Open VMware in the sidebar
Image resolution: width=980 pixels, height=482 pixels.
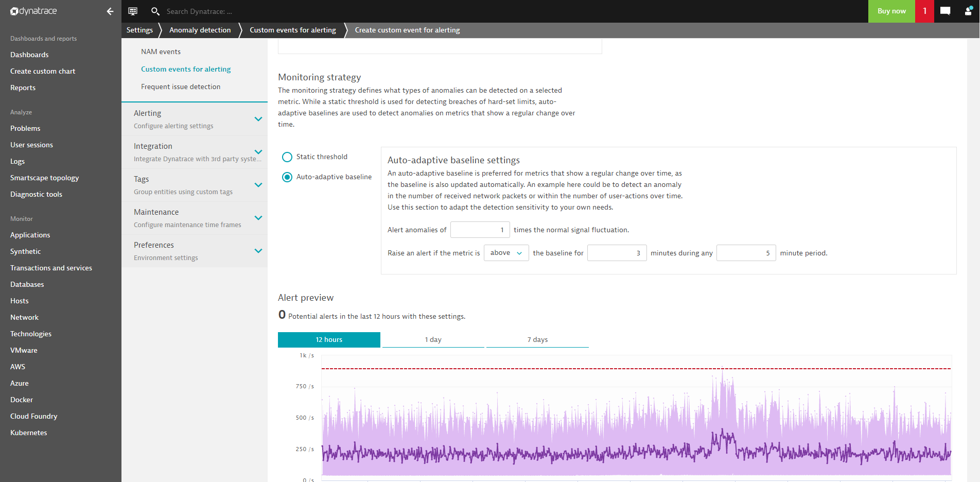24,351
